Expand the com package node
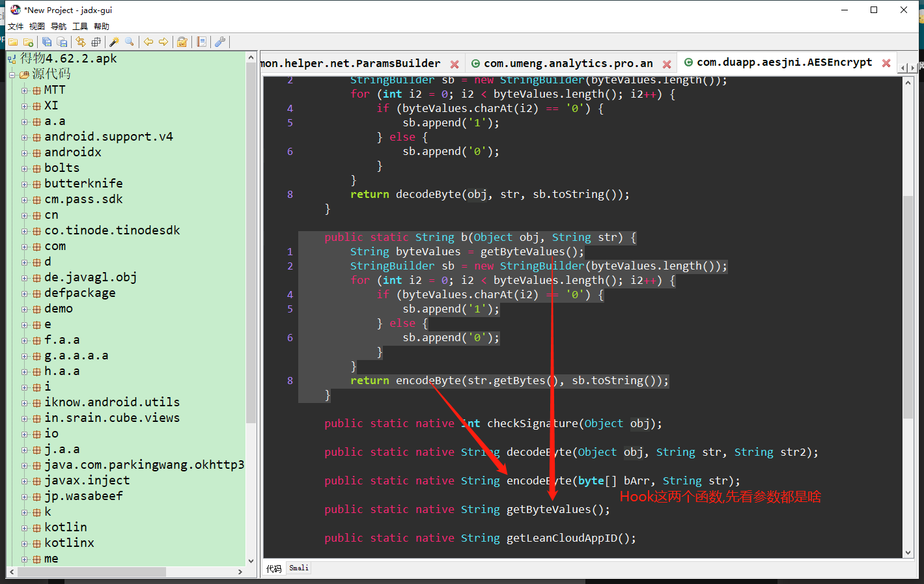 (24, 247)
